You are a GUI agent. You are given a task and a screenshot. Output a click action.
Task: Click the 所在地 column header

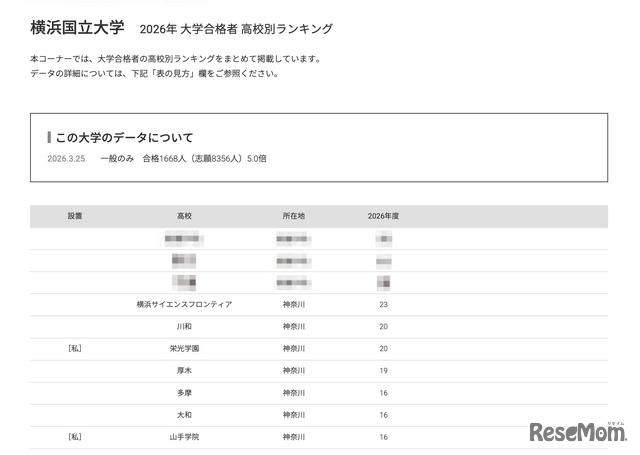pyautogui.click(x=294, y=216)
